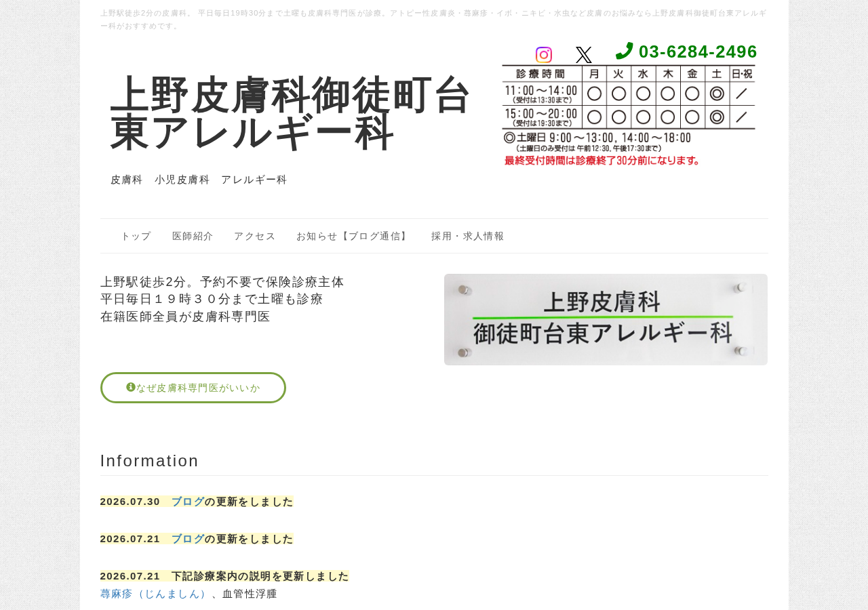Open first ブログ link dated 2026.07.21

click(188, 539)
